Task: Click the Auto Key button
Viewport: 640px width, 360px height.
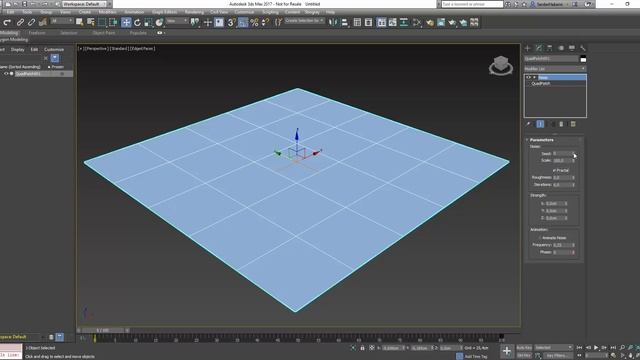Action: [524, 348]
